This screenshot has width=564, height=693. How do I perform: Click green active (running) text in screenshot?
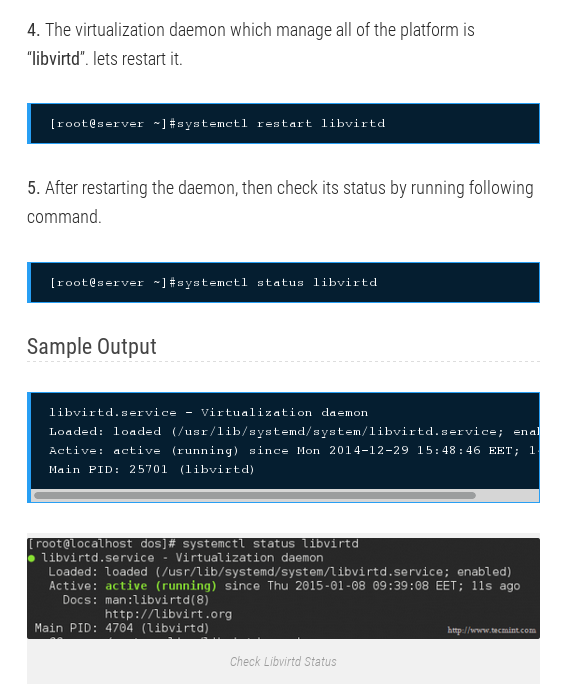tap(161, 586)
